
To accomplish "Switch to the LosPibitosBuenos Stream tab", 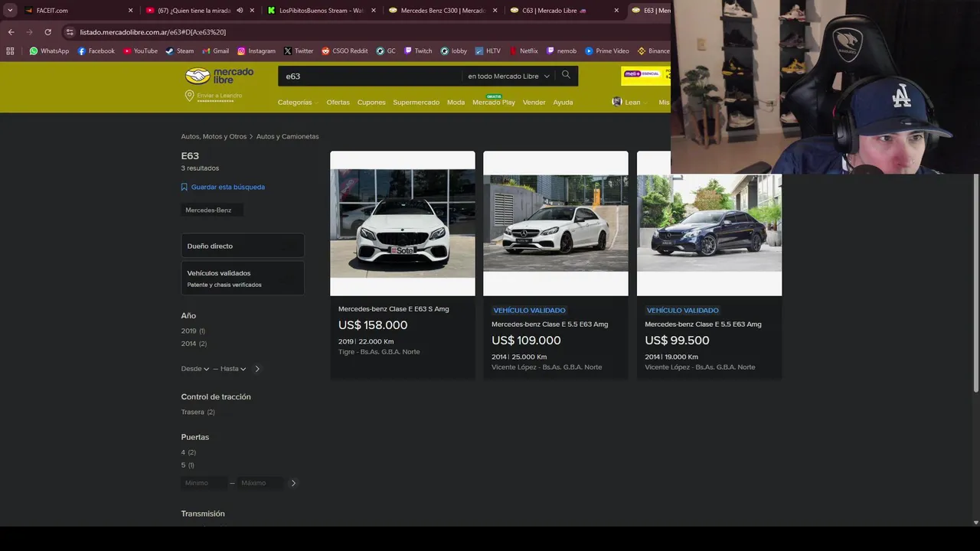I will (x=321, y=11).
